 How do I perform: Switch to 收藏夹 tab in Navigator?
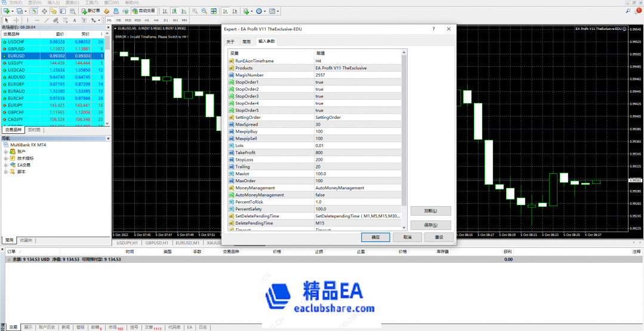point(26,240)
